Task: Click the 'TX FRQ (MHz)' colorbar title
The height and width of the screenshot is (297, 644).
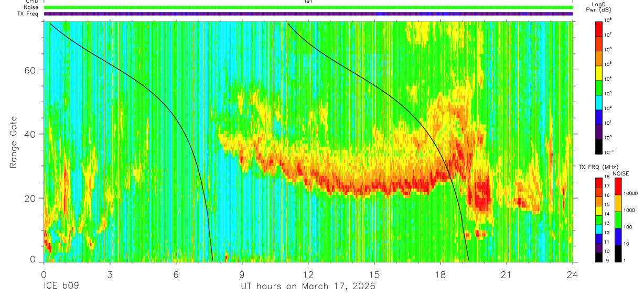Action: 598,167
